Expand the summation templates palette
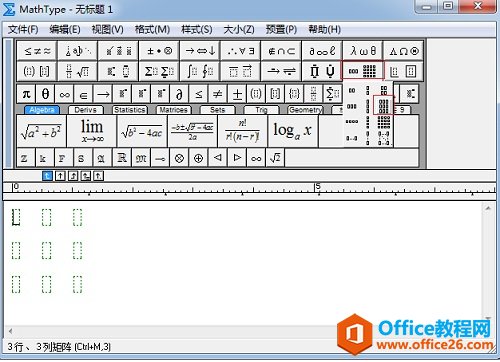 pyautogui.click(x=159, y=71)
